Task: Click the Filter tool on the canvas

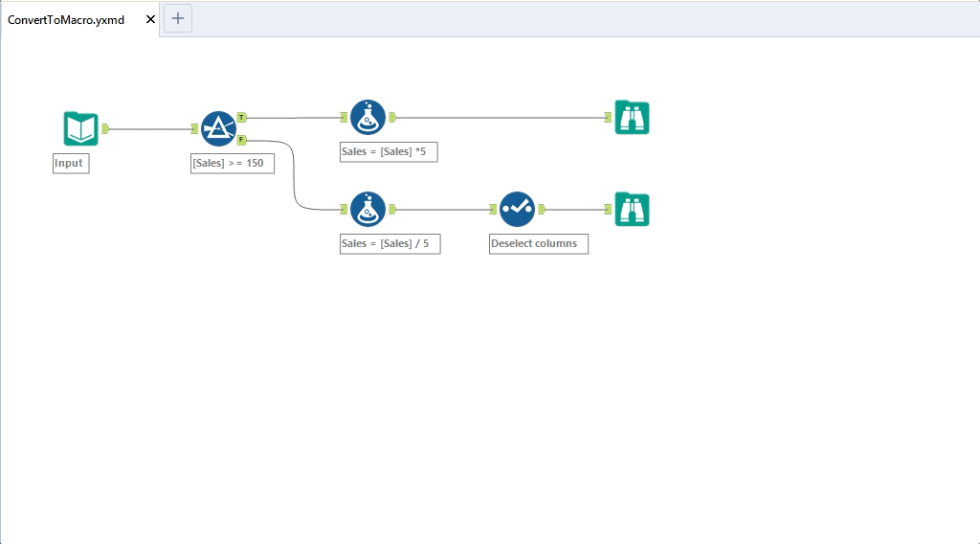Action: pyautogui.click(x=218, y=128)
